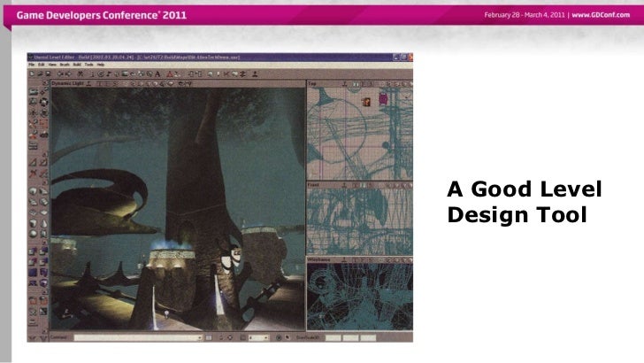Toggle realtime preview in Dynamic Light viewport
The height and width of the screenshot is (363, 644).
coord(88,83)
